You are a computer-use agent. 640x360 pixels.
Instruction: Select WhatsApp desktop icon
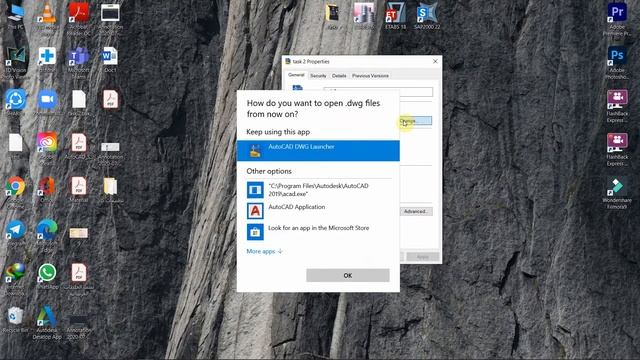pyautogui.click(x=47, y=276)
